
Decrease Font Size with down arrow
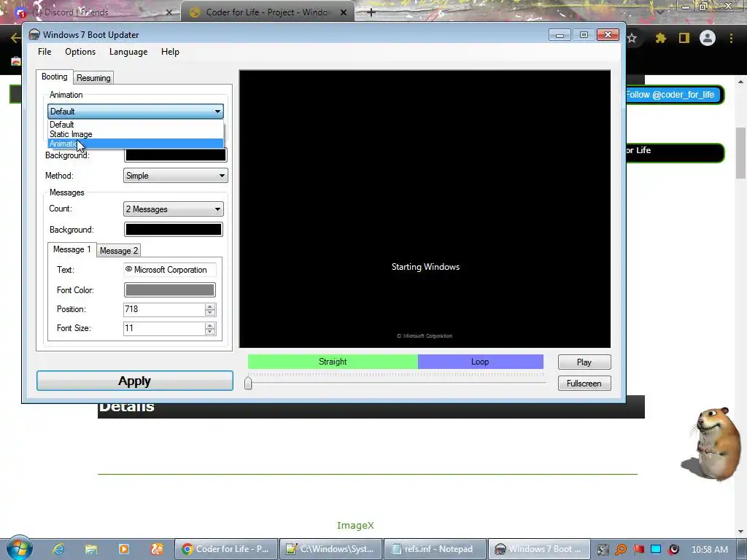pyautogui.click(x=210, y=332)
